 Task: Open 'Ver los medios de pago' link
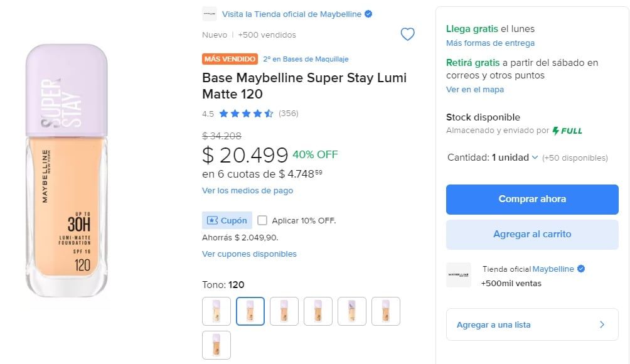(247, 191)
